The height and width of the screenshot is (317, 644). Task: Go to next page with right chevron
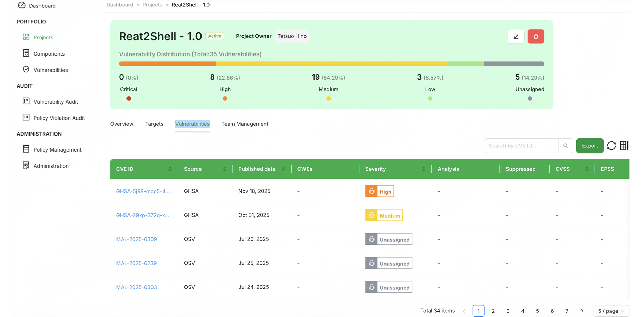pyautogui.click(x=582, y=311)
